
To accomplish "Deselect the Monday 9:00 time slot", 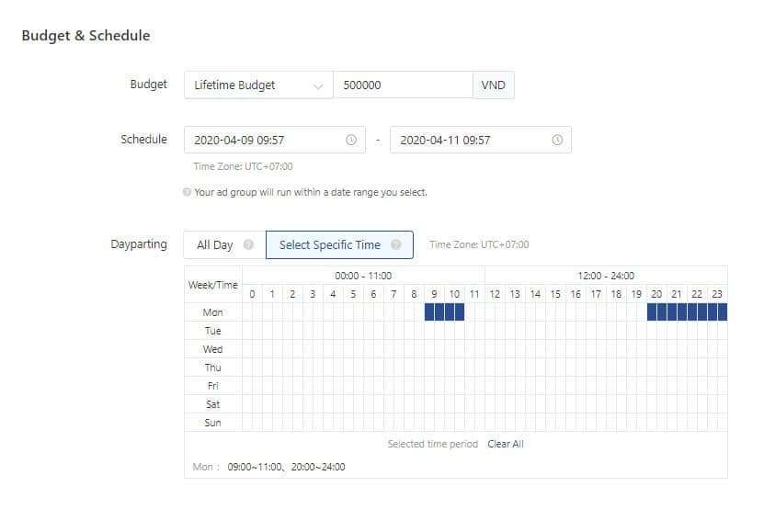I will click(430, 312).
